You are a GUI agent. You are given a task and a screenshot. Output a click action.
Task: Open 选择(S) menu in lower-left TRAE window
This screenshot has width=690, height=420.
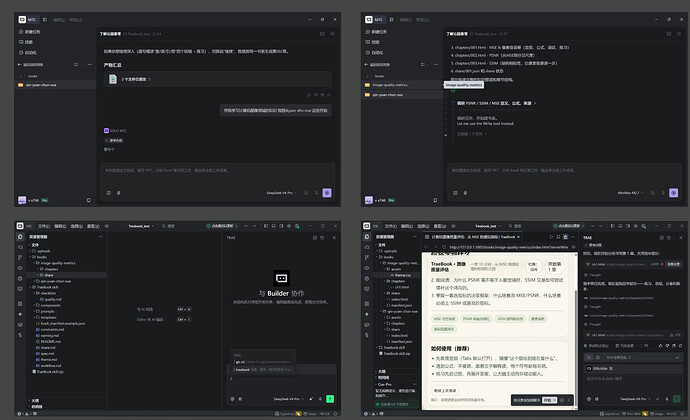(x=77, y=226)
